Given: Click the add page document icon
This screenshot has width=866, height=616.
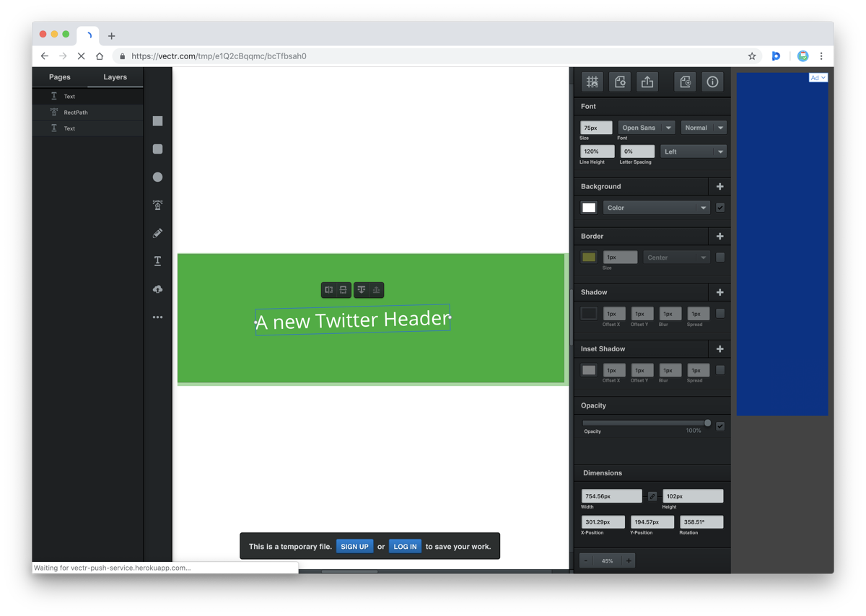Looking at the screenshot, I should pyautogui.click(x=685, y=82).
